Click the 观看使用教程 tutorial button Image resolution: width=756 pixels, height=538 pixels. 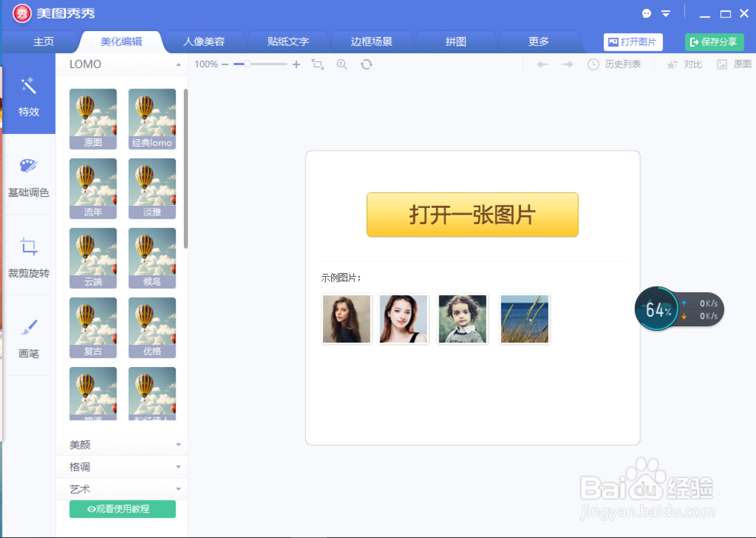[x=122, y=509]
